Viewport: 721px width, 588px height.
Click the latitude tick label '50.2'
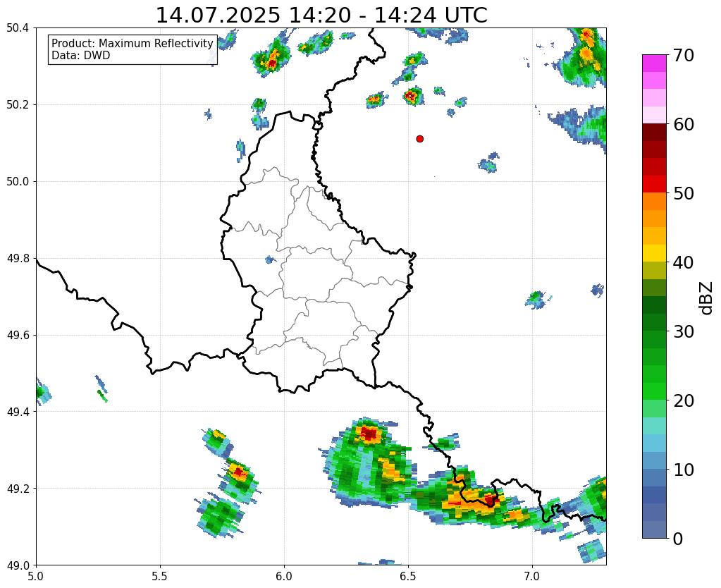point(18,105)
